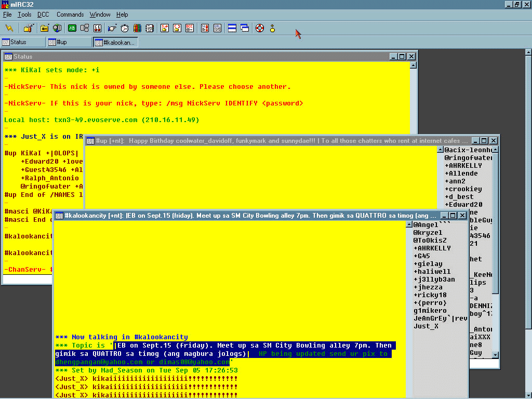Click the Tile Windows toolbar icon
This screenshot has height=399, width=532.
232,28
